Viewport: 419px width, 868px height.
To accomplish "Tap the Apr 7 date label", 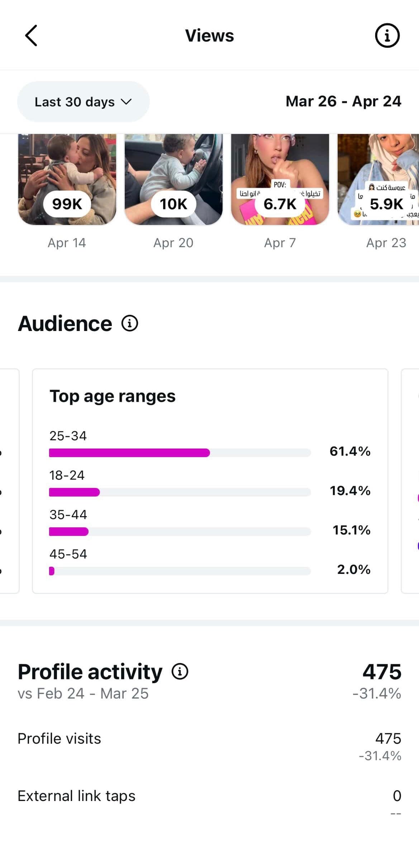I will [x=280, y=243].
